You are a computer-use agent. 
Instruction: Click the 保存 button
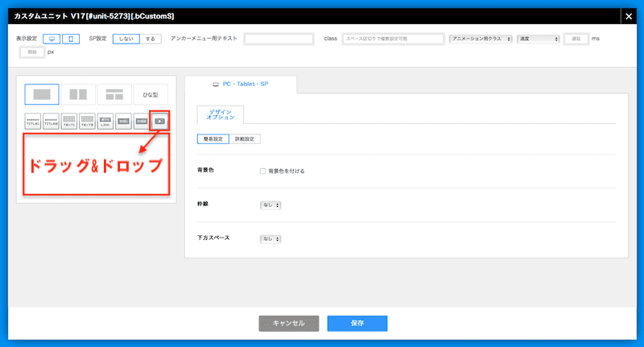coord(357,323)
